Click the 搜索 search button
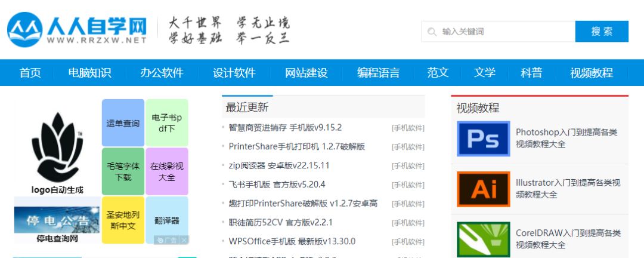Image resolution: width=644 pixels, height=258 pixels. pos(602,31)
